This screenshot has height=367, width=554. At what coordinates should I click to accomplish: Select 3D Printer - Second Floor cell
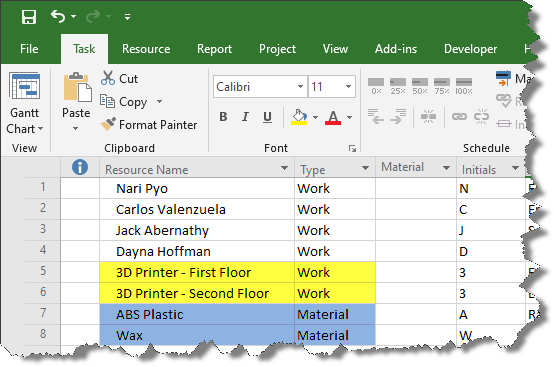[x=197, y=293]
